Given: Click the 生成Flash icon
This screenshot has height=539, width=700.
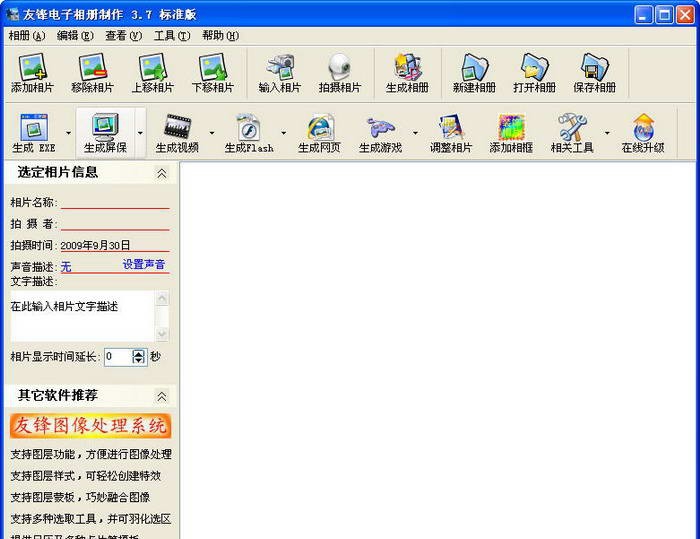Looking at the screenshot, I should [x=249, y=133].
